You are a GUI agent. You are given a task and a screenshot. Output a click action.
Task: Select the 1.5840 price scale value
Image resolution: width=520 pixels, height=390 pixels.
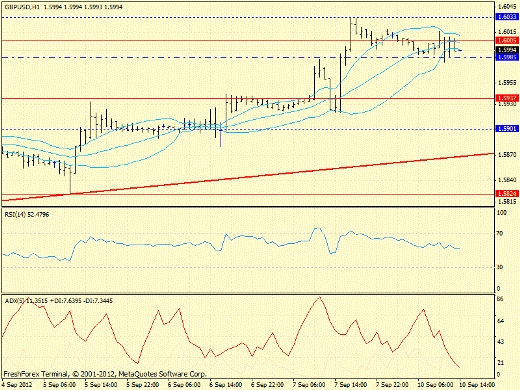[507, 180]
